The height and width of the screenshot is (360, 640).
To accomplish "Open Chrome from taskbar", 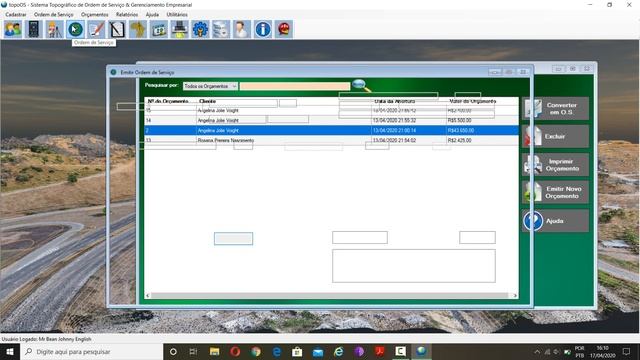I will click(256, 351).
